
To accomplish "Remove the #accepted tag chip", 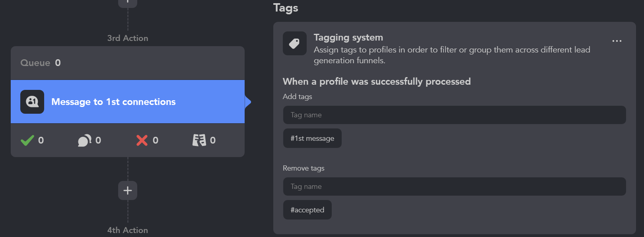I will 307,210.
